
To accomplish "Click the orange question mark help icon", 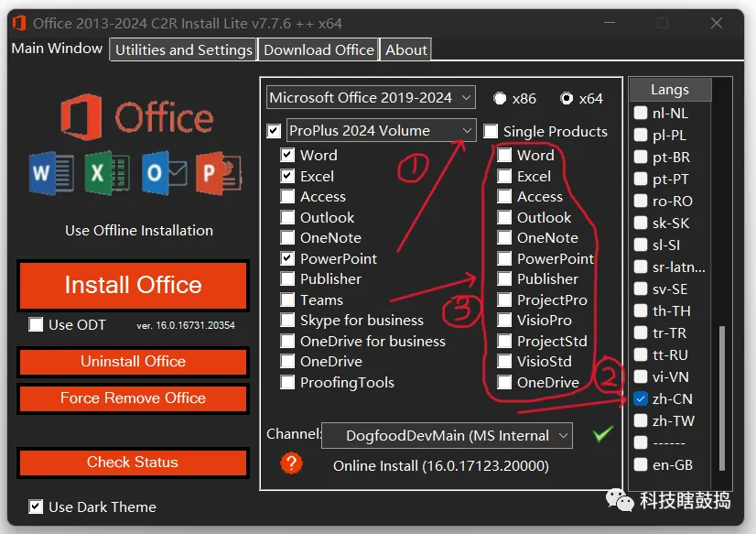I will tap(291, 463).
